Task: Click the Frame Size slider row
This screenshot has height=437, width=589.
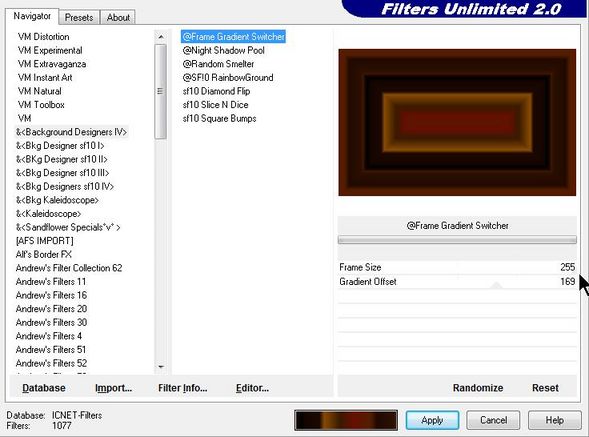Action: (x=457, y=267)
